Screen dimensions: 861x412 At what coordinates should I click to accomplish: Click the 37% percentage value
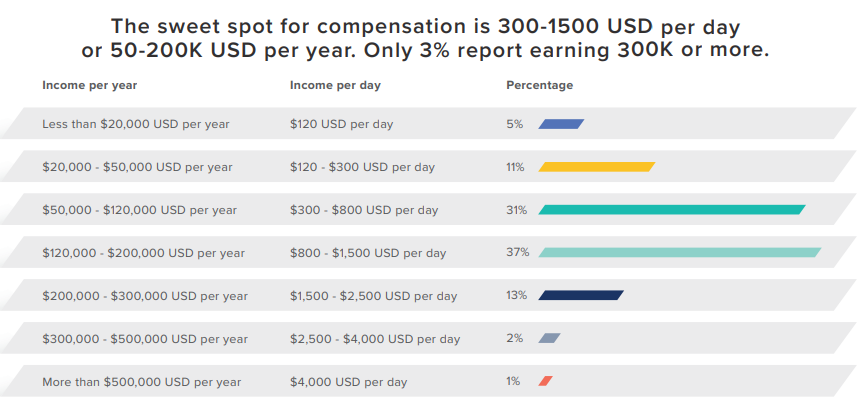click(x=517, y=252)
